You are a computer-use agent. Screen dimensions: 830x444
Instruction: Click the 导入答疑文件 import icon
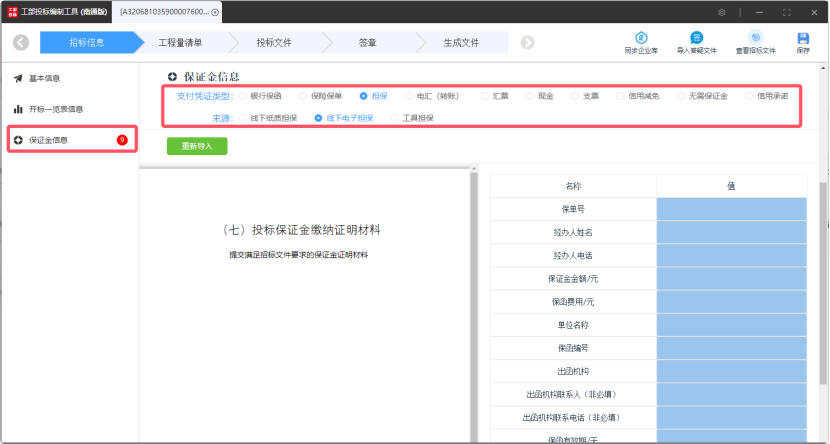click(697, 38)
